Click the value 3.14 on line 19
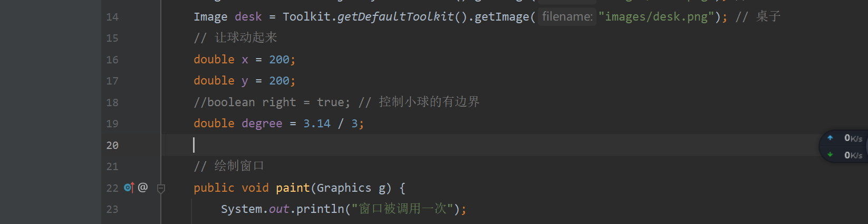 pos(316,124)
